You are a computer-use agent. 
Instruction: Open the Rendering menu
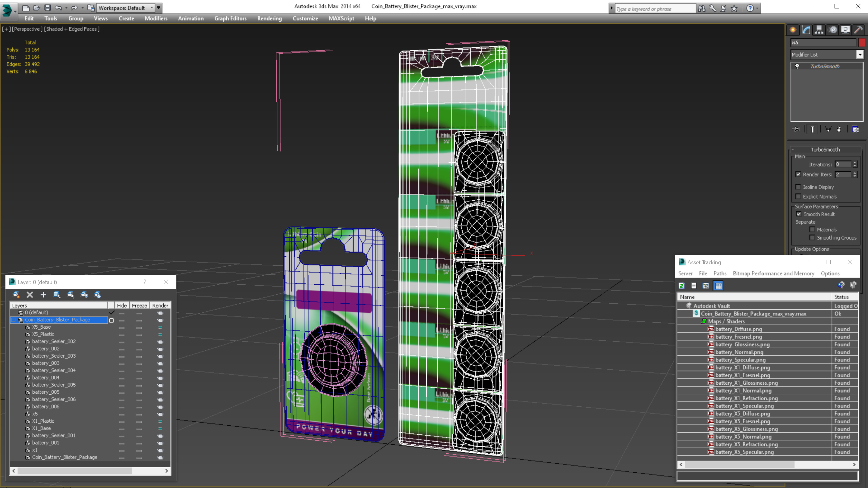click(x=269, y=18)
